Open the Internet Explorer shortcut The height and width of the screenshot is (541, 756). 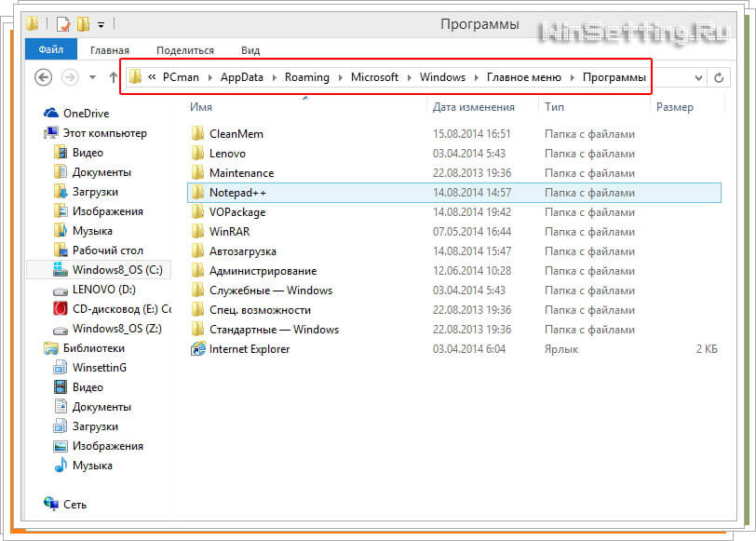(249, 349)
